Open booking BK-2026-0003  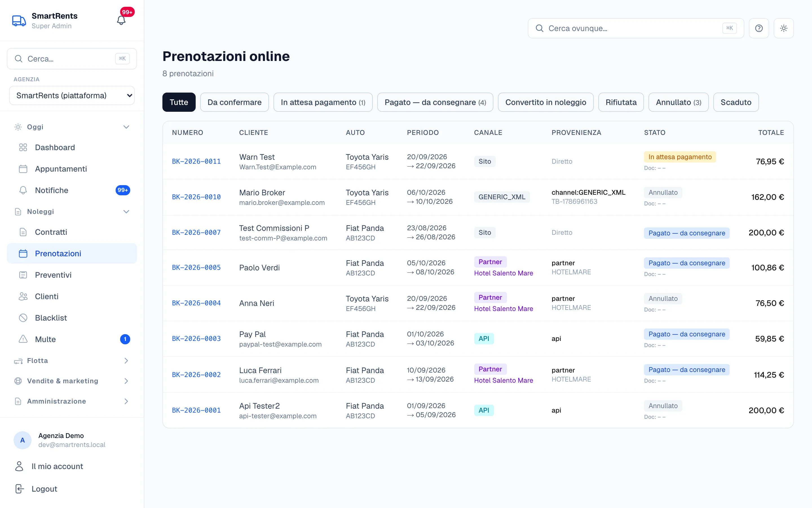196,339
